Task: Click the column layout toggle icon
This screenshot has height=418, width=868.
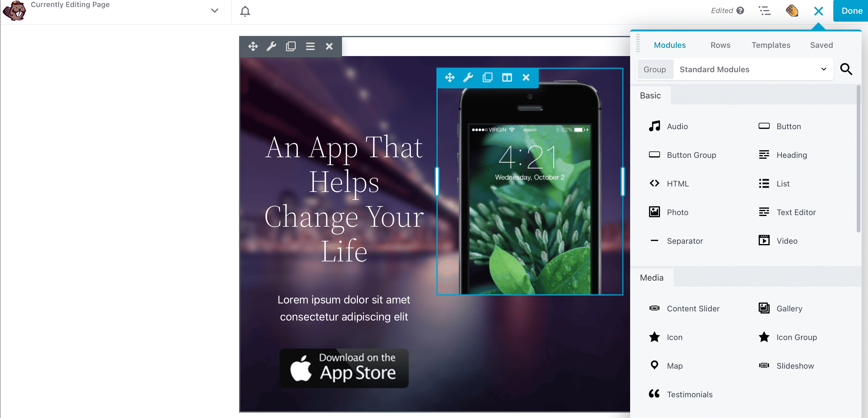Action: (x=507, y=77)
